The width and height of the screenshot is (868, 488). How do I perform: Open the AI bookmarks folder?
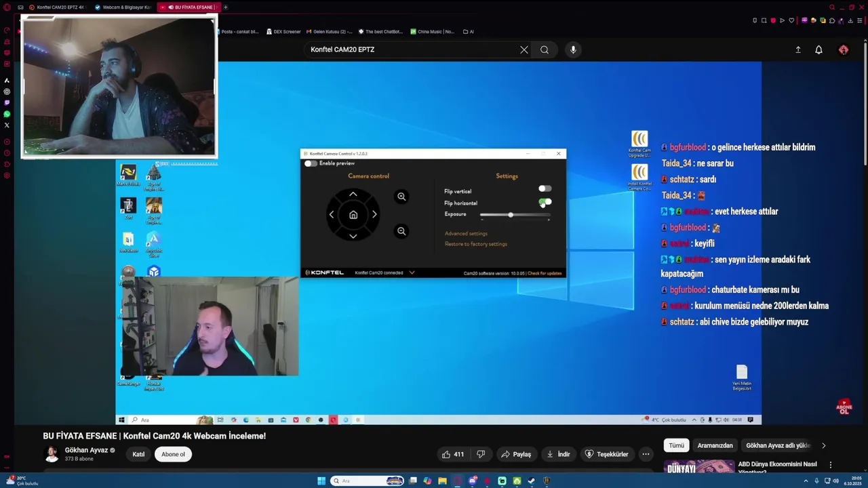click(468, 31)
